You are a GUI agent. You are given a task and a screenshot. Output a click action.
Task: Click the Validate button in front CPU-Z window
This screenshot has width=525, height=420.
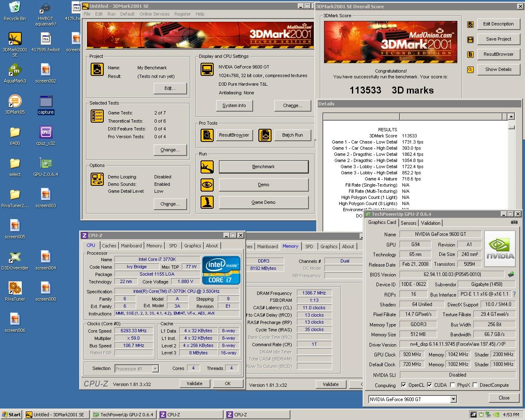(194, 383)
